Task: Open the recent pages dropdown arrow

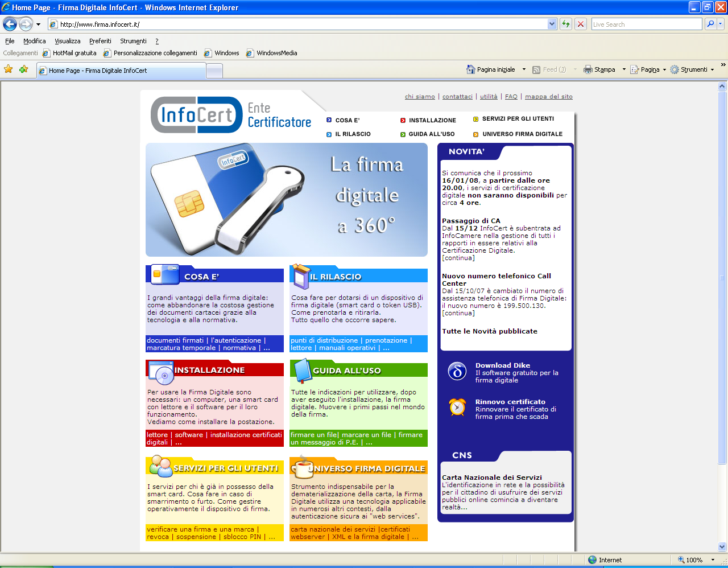Action: [38, 24]
